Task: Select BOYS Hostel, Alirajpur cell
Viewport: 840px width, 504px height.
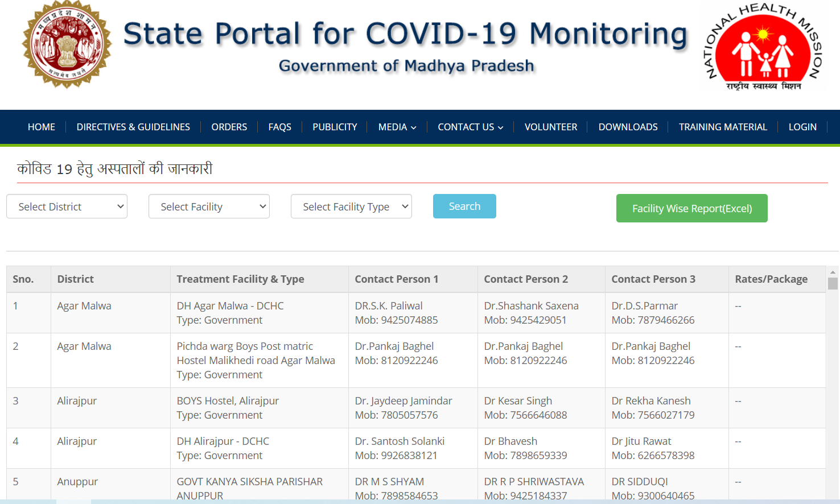Action: pos(259,408)
